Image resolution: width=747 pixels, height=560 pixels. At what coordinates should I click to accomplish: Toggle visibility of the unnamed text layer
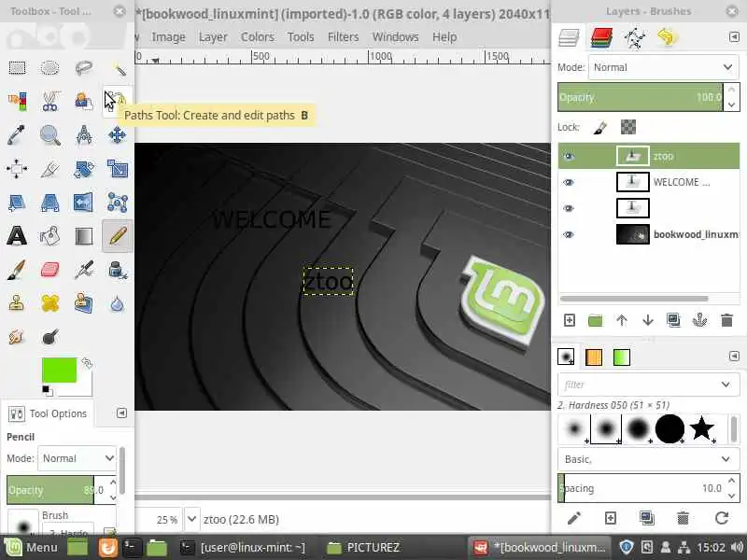(569, 208)
